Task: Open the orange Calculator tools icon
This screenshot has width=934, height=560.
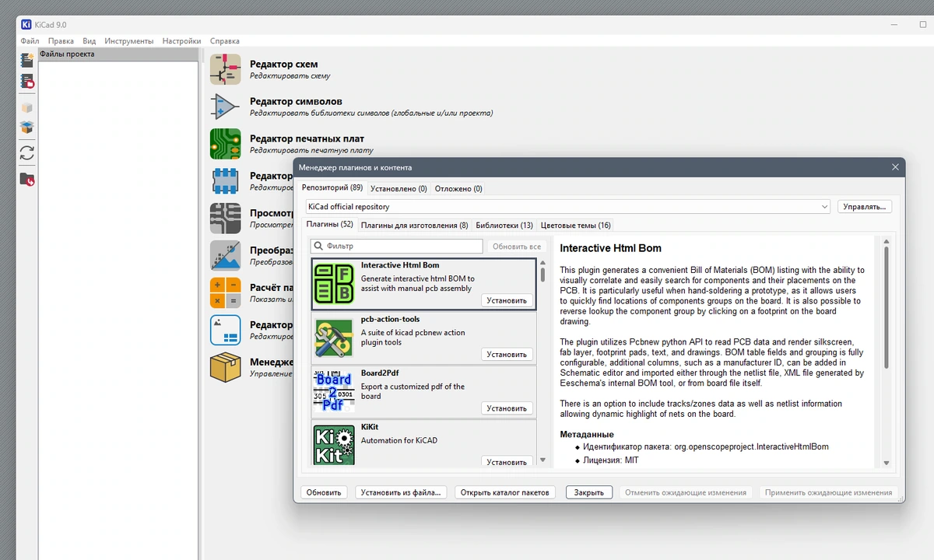Action: point(226,292)
